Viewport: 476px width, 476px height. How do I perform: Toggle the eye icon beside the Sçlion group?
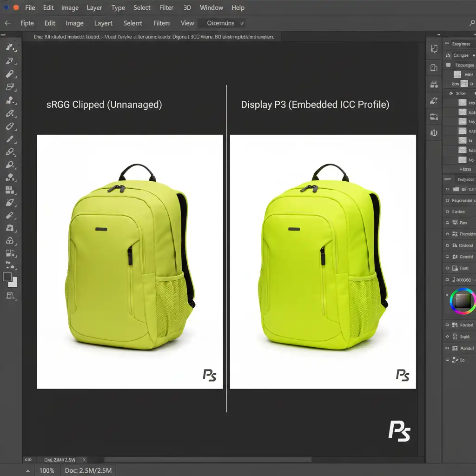click(x=450, y=93)
